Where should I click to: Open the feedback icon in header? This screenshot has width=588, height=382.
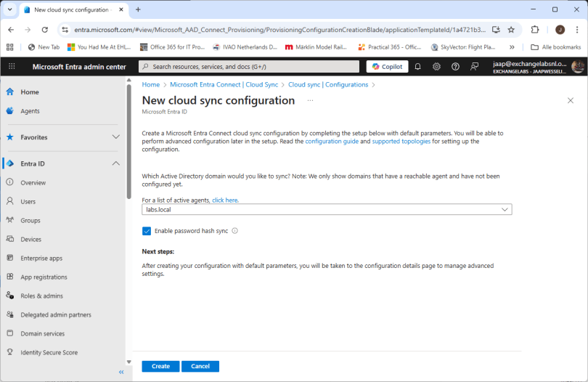pos(474,66)
